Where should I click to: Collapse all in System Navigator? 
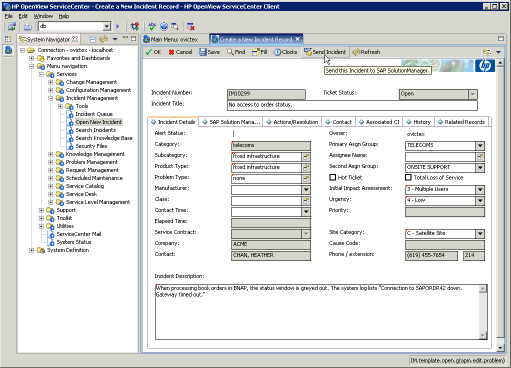point(93,39)
